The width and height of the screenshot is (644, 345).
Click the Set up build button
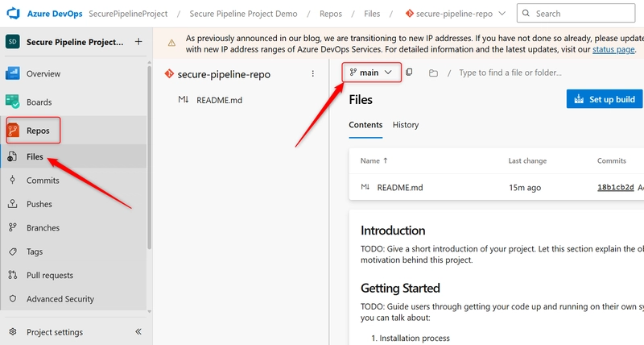(605, 99)
